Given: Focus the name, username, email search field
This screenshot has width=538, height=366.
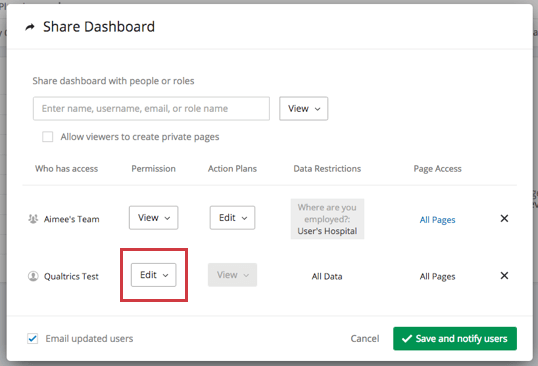Looking at the screenshot, I should tap(151, 108).
